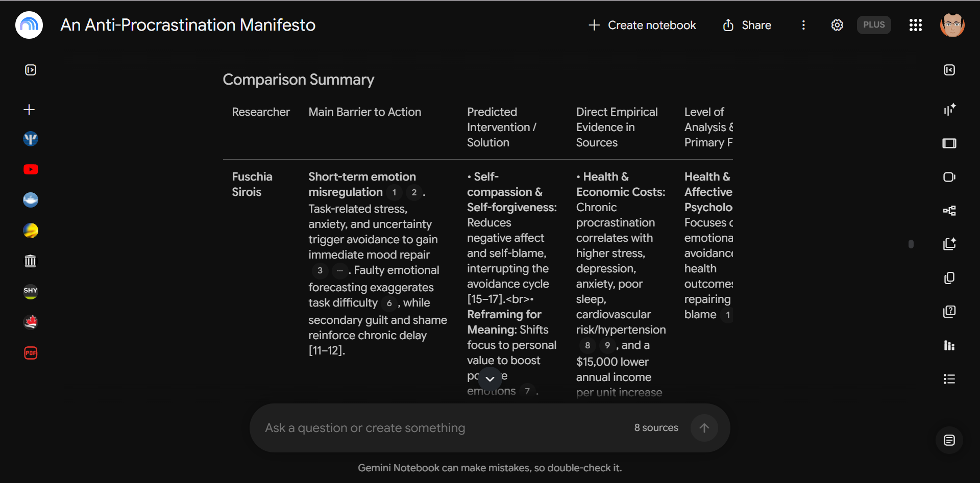Add a new source with the plus icon

30,110
